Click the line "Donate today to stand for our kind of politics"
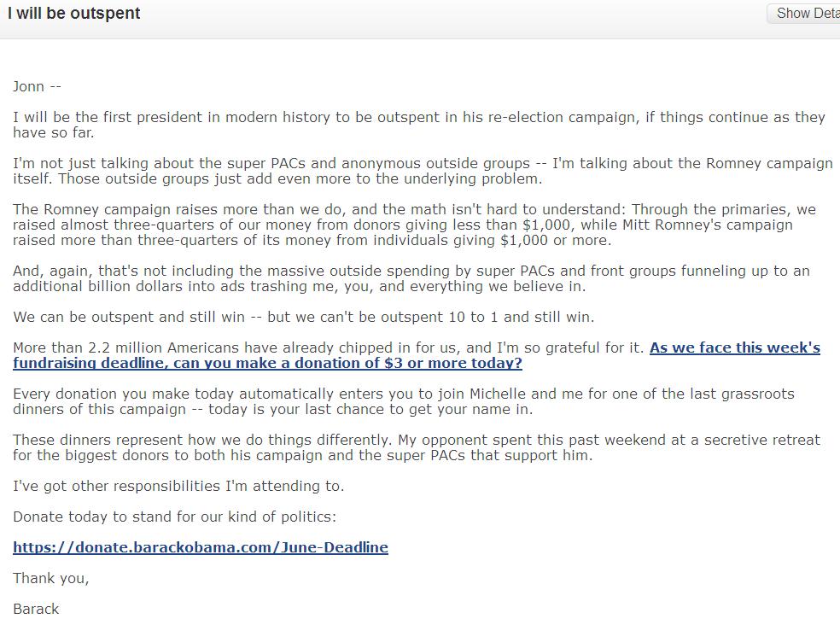 tap(174, 517)
